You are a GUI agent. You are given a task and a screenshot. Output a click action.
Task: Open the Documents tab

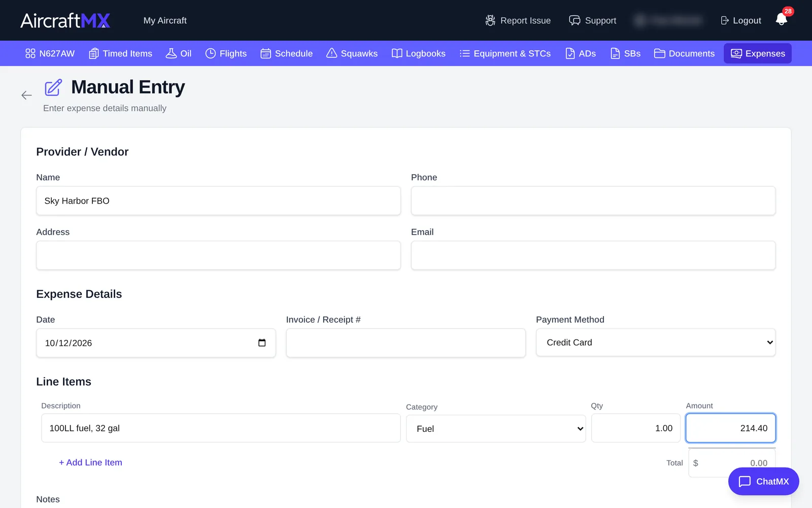685,53
